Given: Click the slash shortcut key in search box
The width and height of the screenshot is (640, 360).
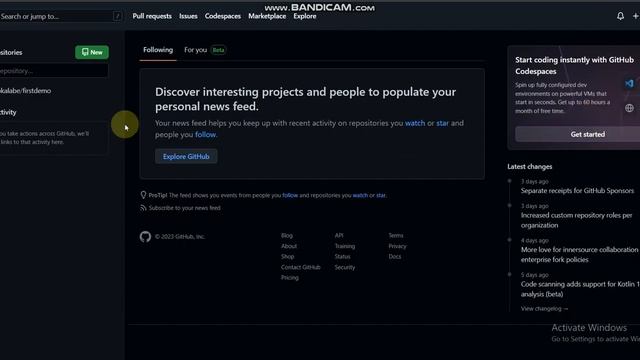Looking at the screenshot, I should click(117, 16).
